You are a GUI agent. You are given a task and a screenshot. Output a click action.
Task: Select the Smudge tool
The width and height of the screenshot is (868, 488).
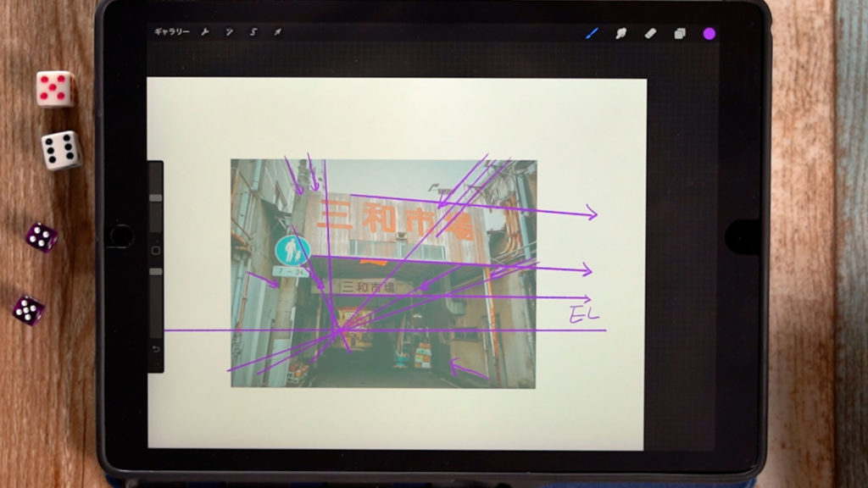[621, 33]
